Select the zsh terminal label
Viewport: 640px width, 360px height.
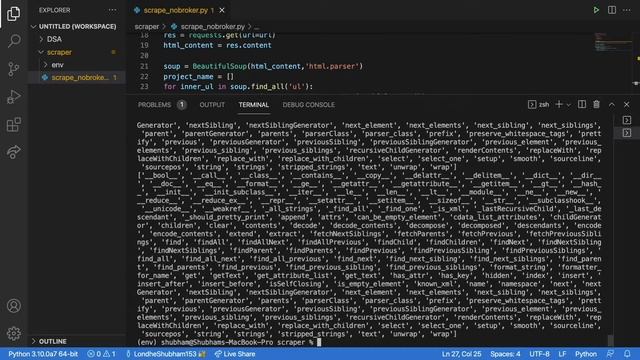(539, 105)
